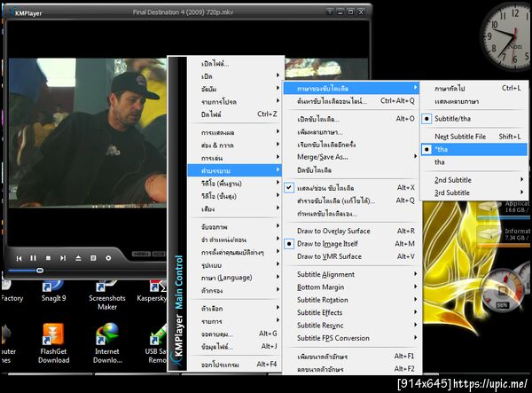The image size is (532, 393).
Task: Choose the file info item (Alt+J)
Action: [x=234, y=347]
